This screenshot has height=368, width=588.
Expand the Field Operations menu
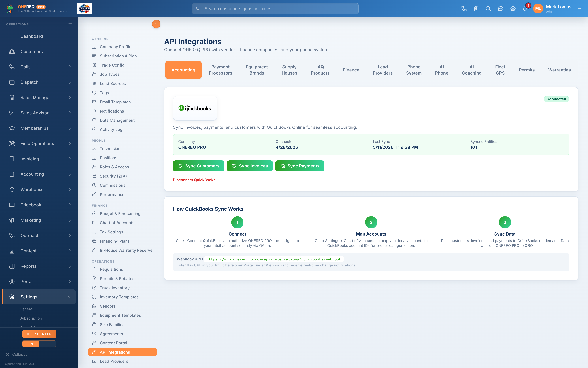pos(39,144)
